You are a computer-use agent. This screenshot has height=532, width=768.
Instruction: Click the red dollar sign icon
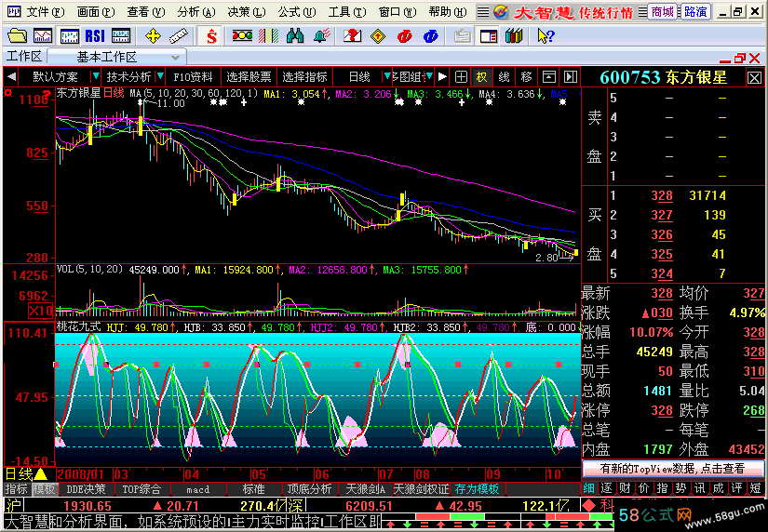(x=211, y=35)
